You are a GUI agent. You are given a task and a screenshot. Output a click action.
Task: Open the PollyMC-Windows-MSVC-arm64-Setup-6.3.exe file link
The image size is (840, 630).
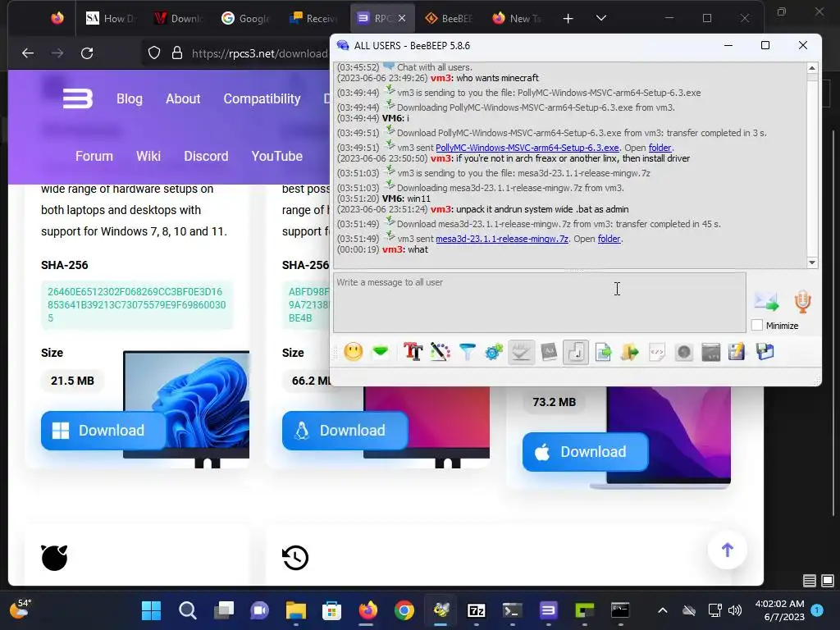pyautogui.click(x=527, y=148)
